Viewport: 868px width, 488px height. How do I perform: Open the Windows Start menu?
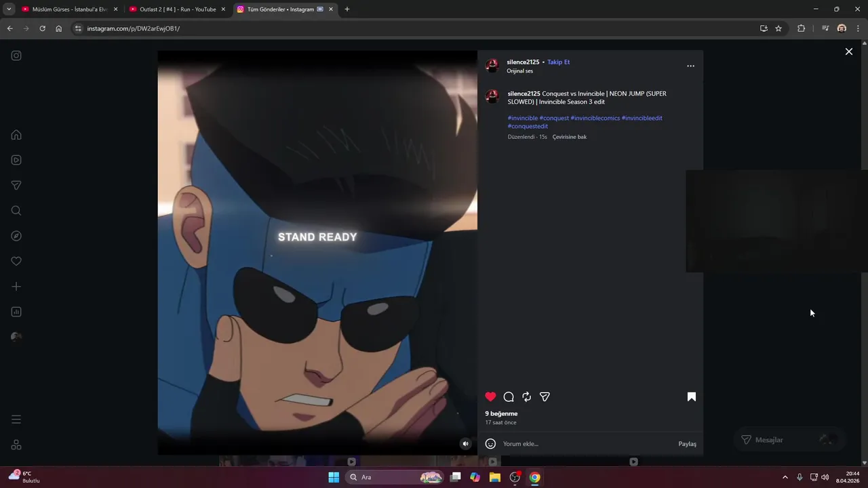[x=334, y=477]
